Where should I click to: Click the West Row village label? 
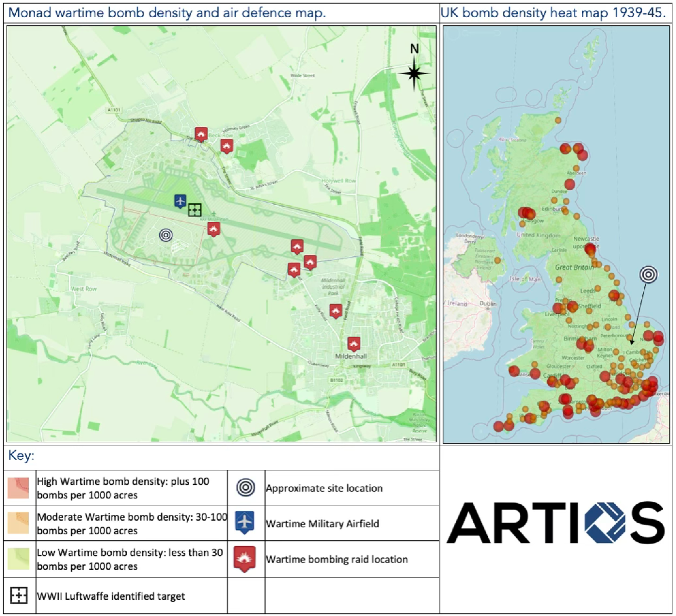(x=84, y=289)
